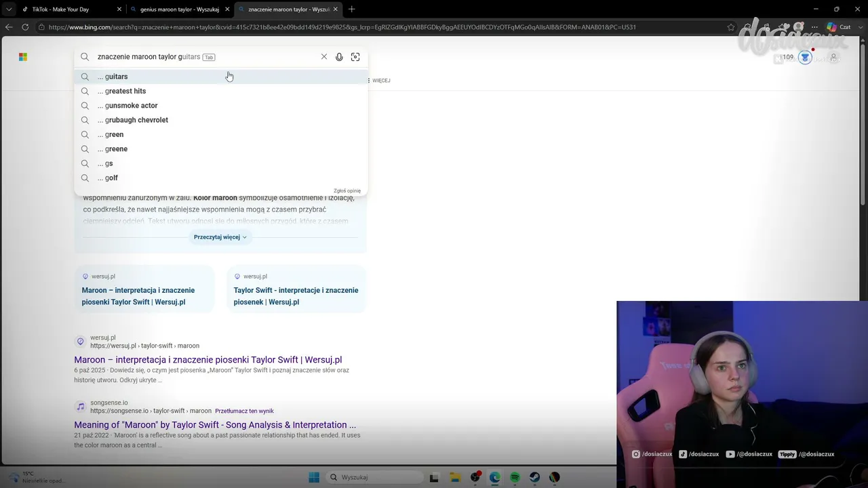Open visual search camera icon
The height and width of the screenshot is (488, 868).
(x=355, y=57)
